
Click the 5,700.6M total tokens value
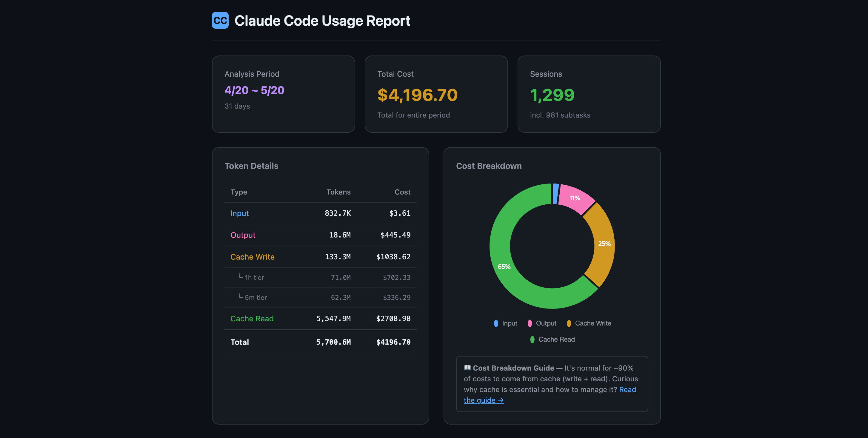click(333, 342)
